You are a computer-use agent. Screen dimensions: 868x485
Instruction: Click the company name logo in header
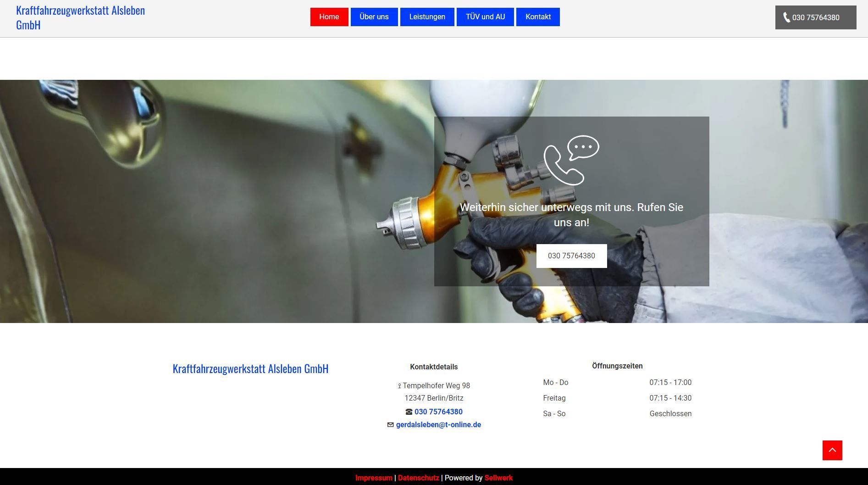80,17
